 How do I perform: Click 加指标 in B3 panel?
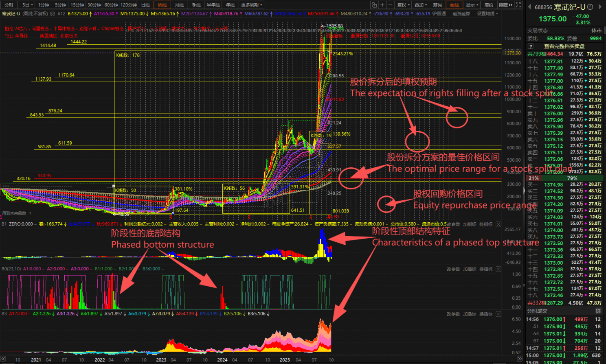[470, 314]
